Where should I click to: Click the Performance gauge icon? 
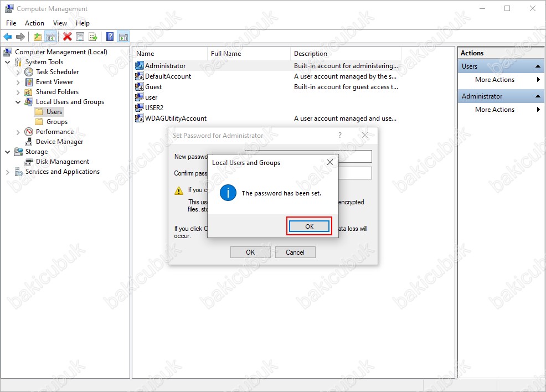coord(29,132)
